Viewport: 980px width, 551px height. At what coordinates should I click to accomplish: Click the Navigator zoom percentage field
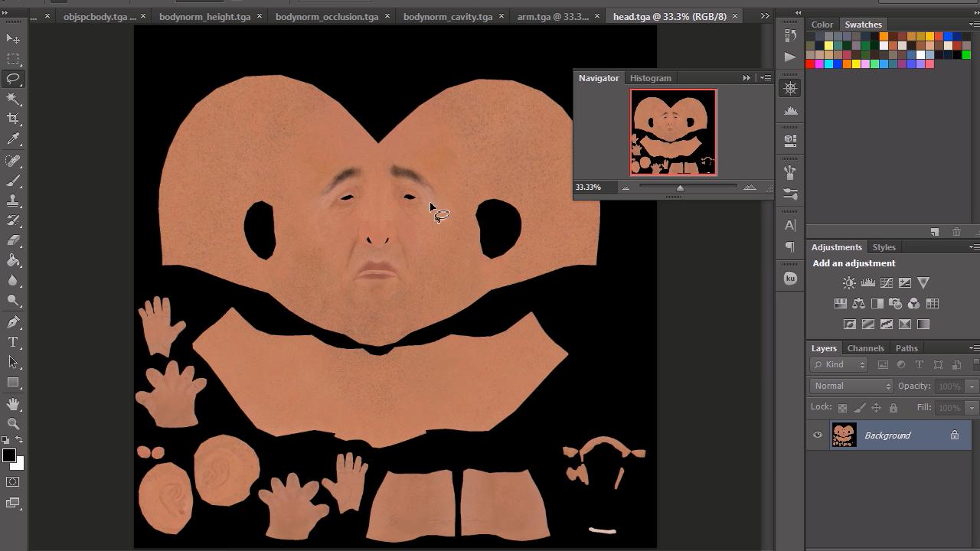click(589, 187)
